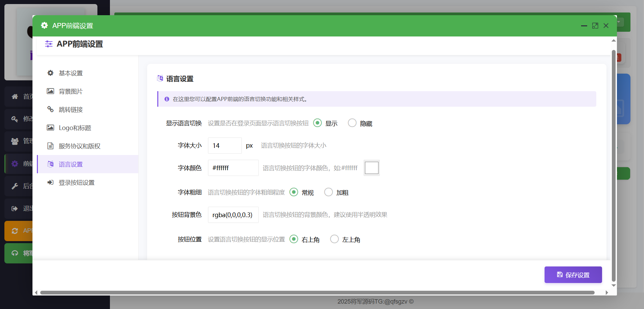The image size is (644, 309).
Task: Close the APP前端设置 dialog
Action: (x=606, y=26)
